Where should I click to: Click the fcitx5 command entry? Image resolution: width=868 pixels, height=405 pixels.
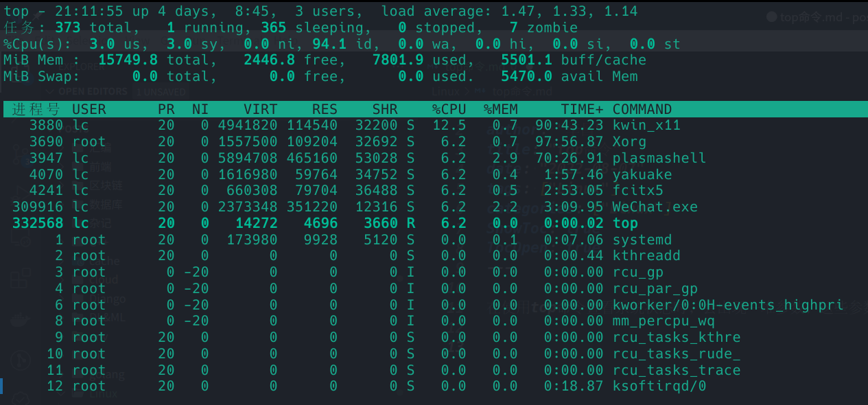click(x=638, y=191)
